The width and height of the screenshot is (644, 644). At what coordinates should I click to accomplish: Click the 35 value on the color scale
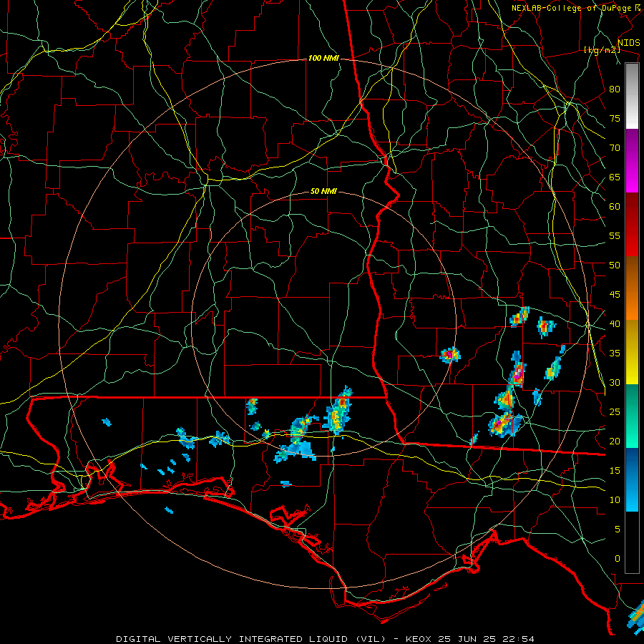pyautogui.click(x=615, y=353)
